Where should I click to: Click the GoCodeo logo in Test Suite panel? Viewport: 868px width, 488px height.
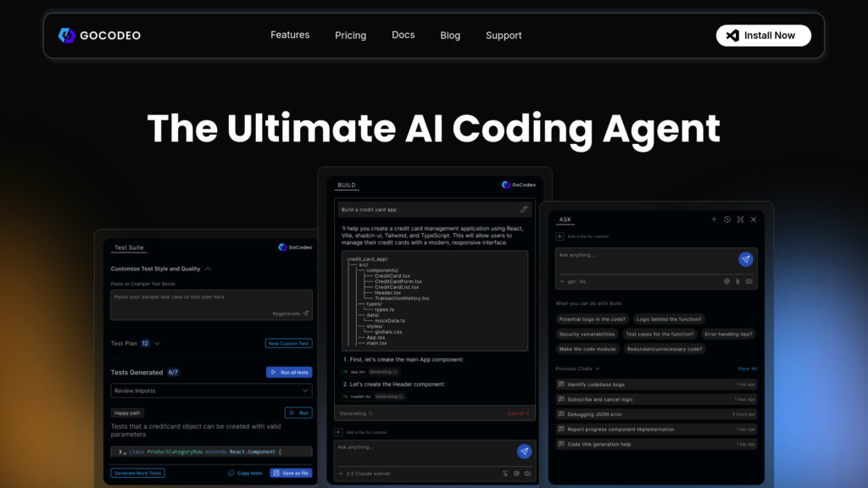tap(295, 247)
